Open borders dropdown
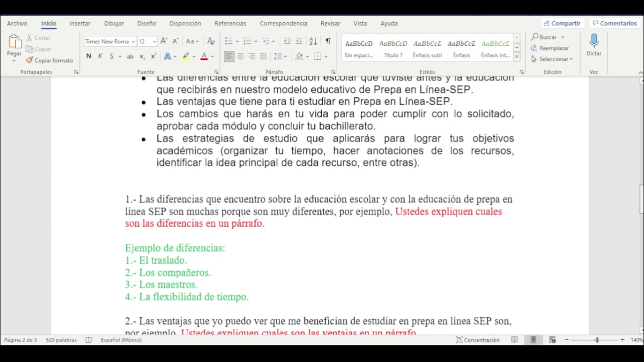The width and height of the screenshot is (644, 362). [326, 56]
